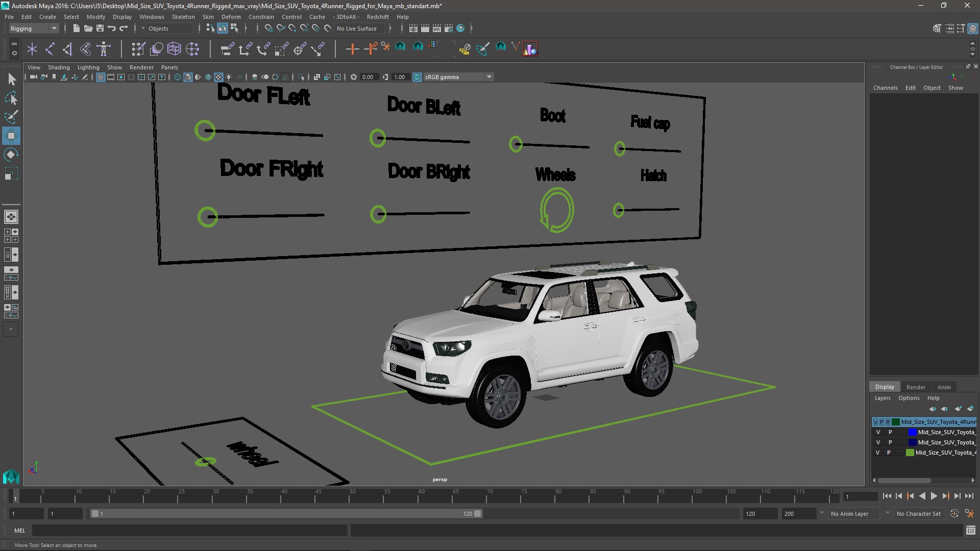Open the Channels menu in Channel Box

[x=885, y=88]
